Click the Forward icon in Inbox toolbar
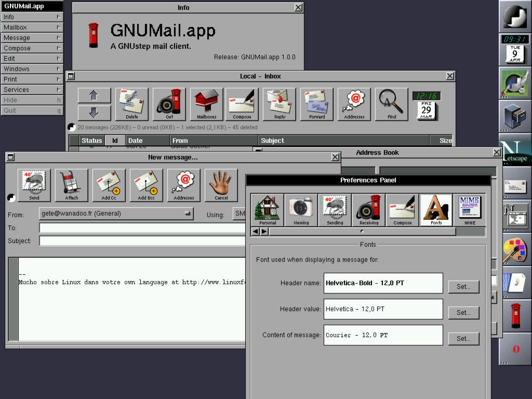Screen dimensions: 532x399 pos(317,104)
